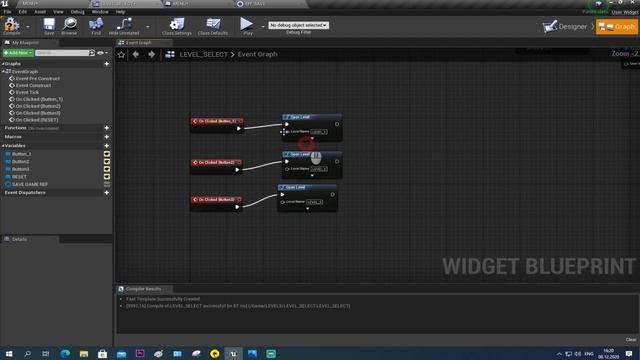Expand the first Open Level node's advanced arrow
640x360 pixels.
coord(312,138)
